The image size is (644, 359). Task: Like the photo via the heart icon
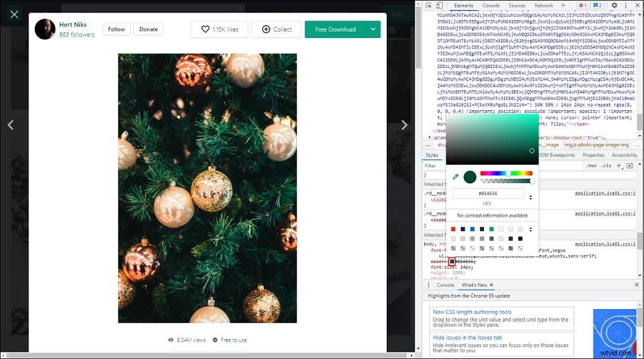(x=205, y=29)
